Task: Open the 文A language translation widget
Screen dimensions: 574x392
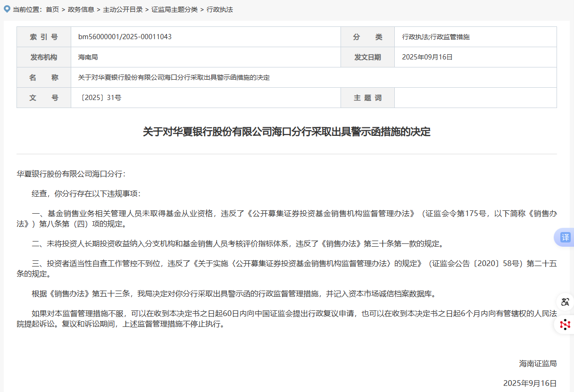Action: tap(565, 302)
